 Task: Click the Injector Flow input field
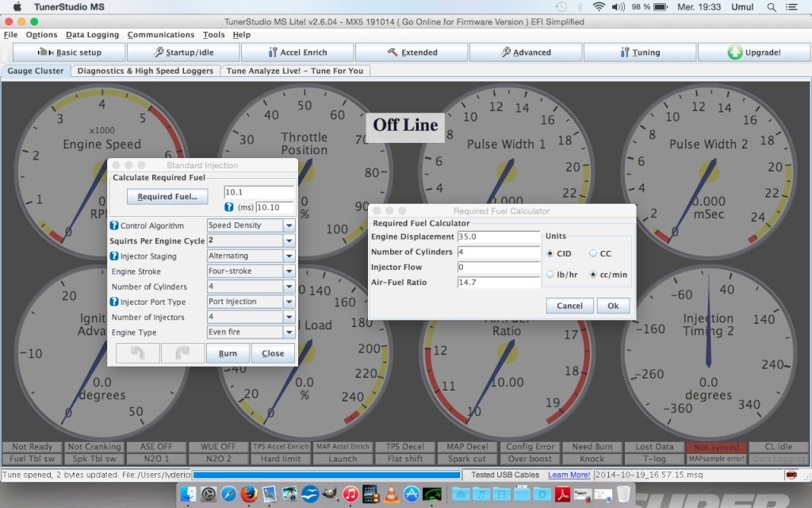[x=499, y=267]
